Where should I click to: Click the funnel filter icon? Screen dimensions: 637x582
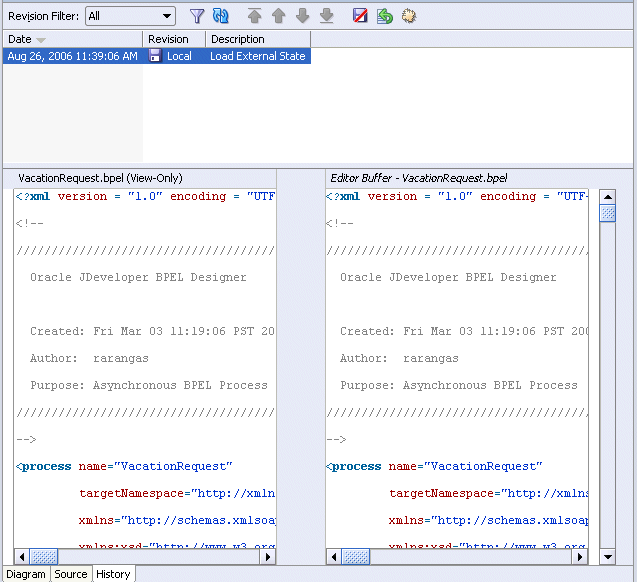197,16
